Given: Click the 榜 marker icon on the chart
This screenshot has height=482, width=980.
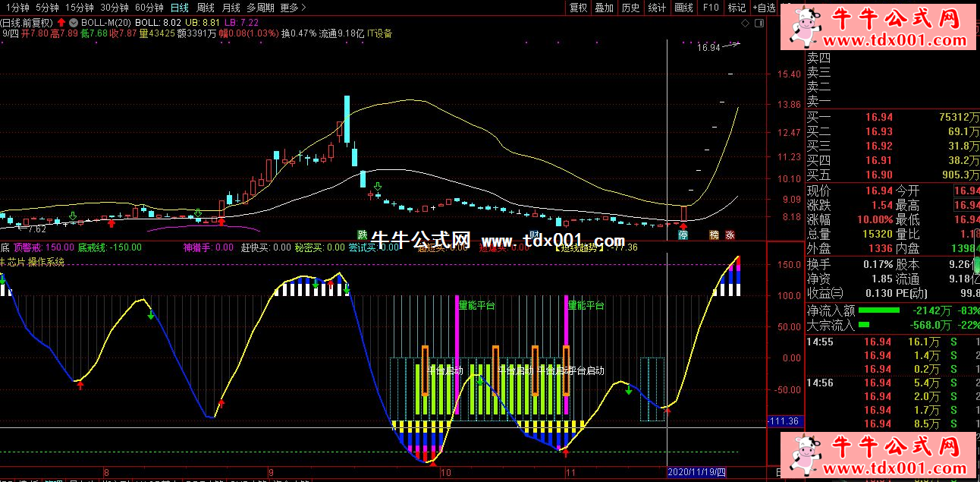Looking at the screenshot, I should point(714,235).
